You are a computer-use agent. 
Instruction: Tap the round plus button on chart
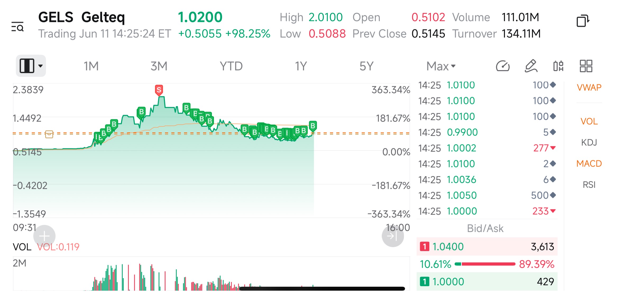coord(44,236)
